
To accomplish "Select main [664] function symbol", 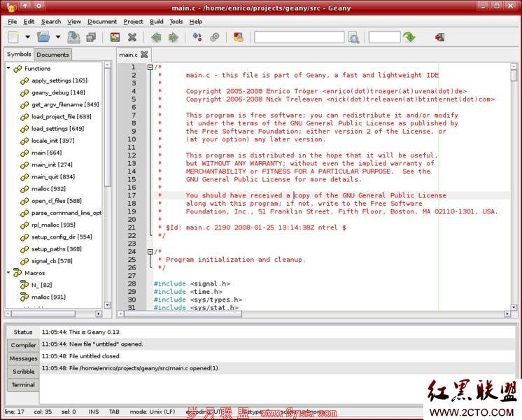I will pos(47,153).
